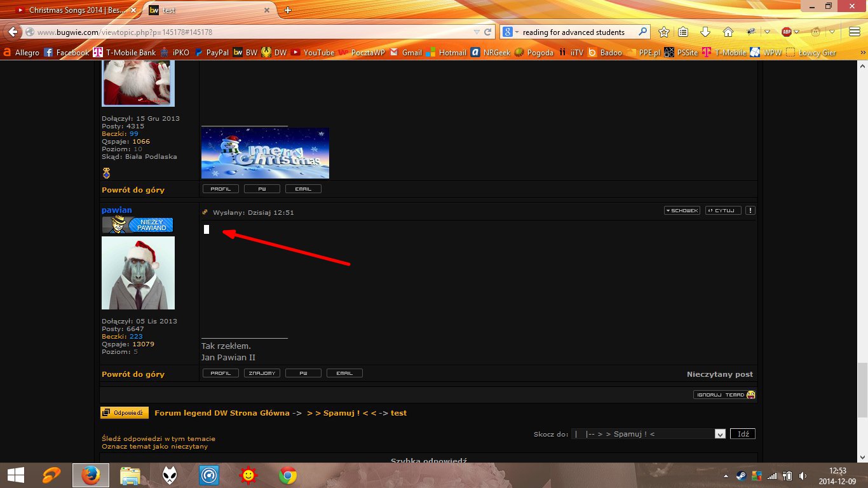The height and width of the screenshot is (488, 868).
Task: Click the Adblock Plus ABP icon
Action: click(x=787, y=32)
